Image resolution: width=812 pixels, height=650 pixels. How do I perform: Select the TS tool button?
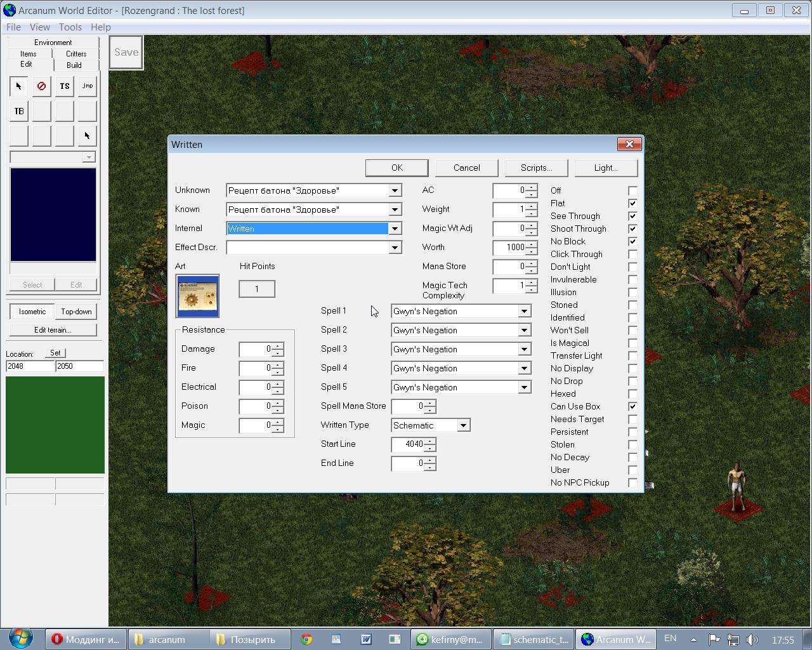coord(64,86)
